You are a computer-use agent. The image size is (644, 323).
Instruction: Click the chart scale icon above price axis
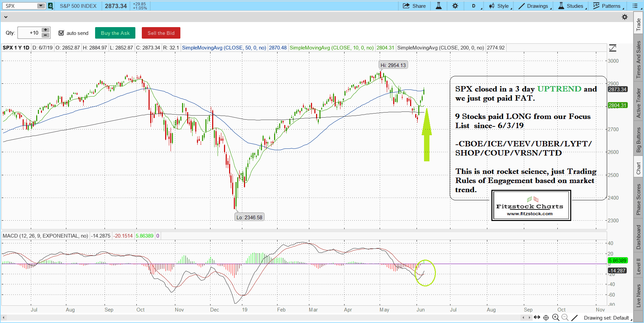(x=613, y=48)
